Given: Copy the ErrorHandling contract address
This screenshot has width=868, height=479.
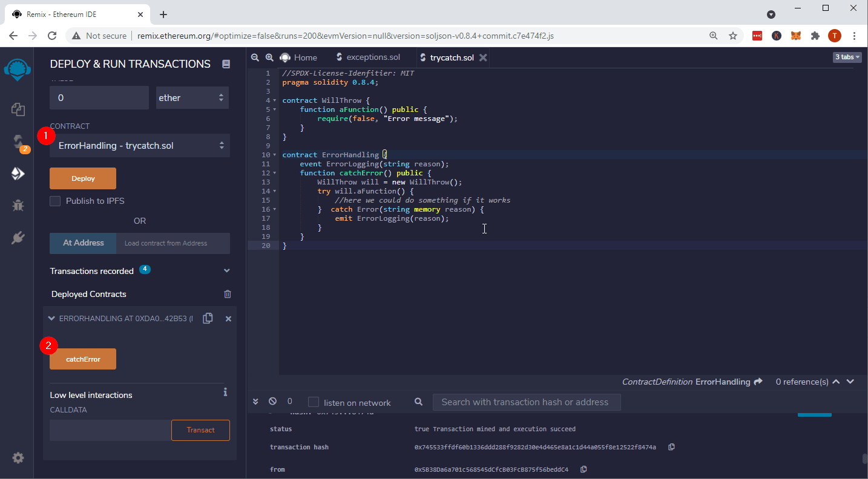Looking at the screenshot, I should 208,318.
